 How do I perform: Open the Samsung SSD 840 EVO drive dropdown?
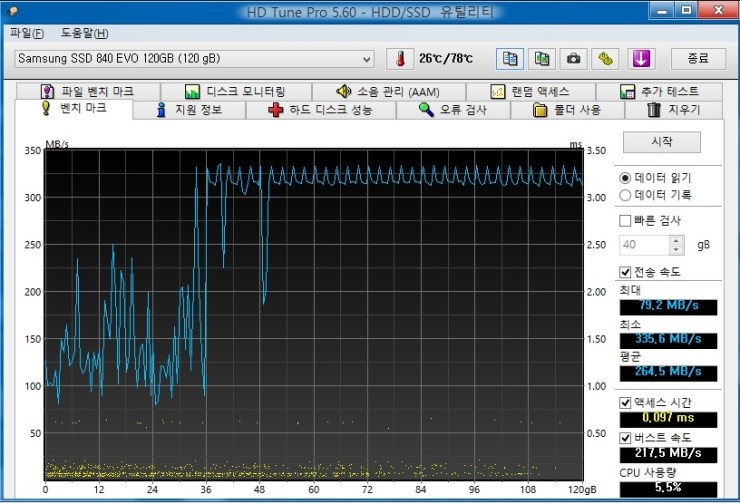click(194, 59)
